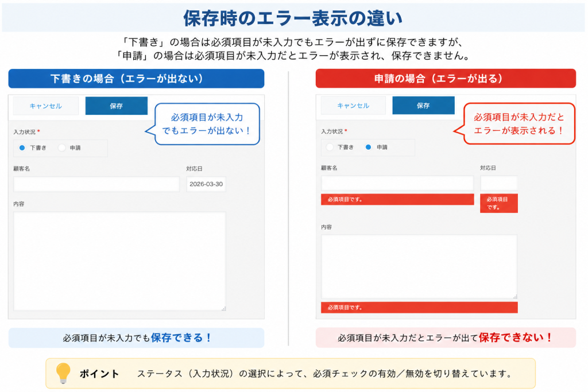Click 保存 button in the draft (下書き) panel
Screen dimensions: 588x392
click(x=116, y=106)
